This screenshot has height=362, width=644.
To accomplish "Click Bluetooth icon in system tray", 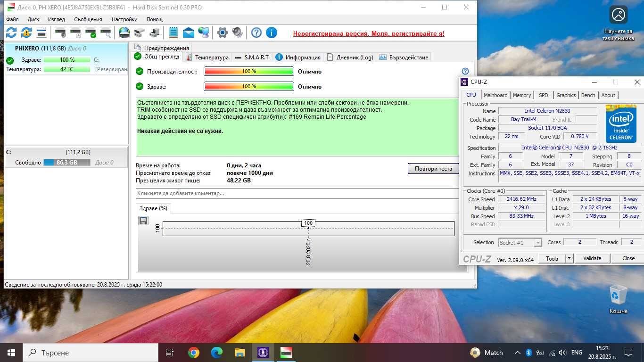I will (528, 353).
